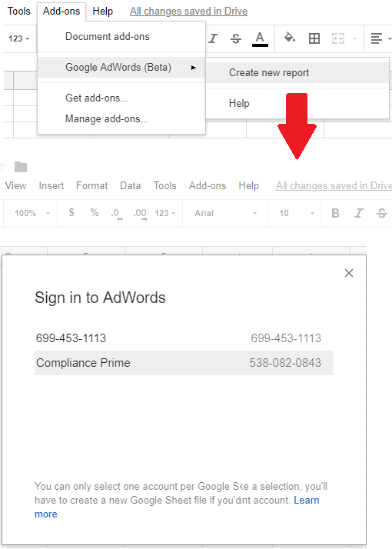Click the strikethrough icon in the upper toolbar

pyautogui.click(x=236, y=38)
